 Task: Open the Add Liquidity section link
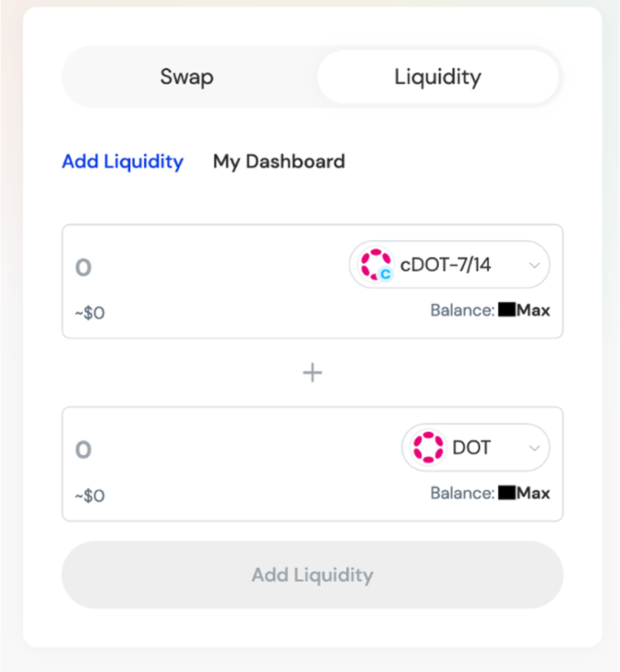coord(122,161)
